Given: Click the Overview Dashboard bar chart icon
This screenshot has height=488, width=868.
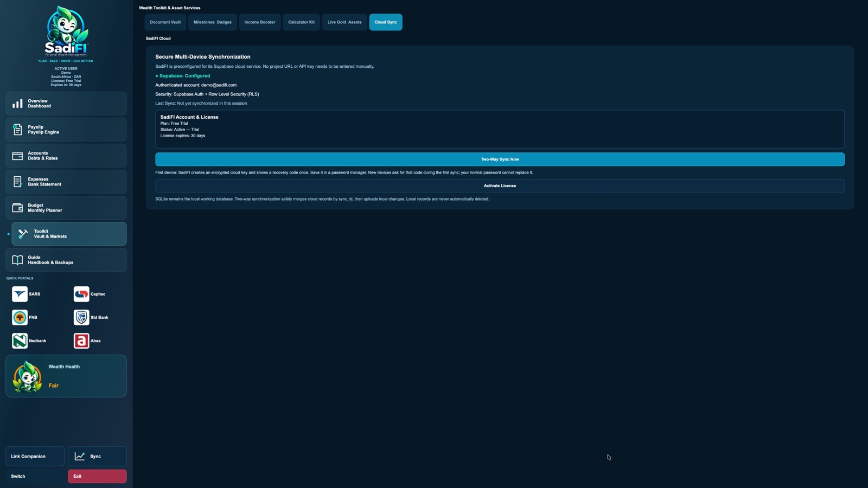Looking at the screenshot, I should (x=17, y=104).
